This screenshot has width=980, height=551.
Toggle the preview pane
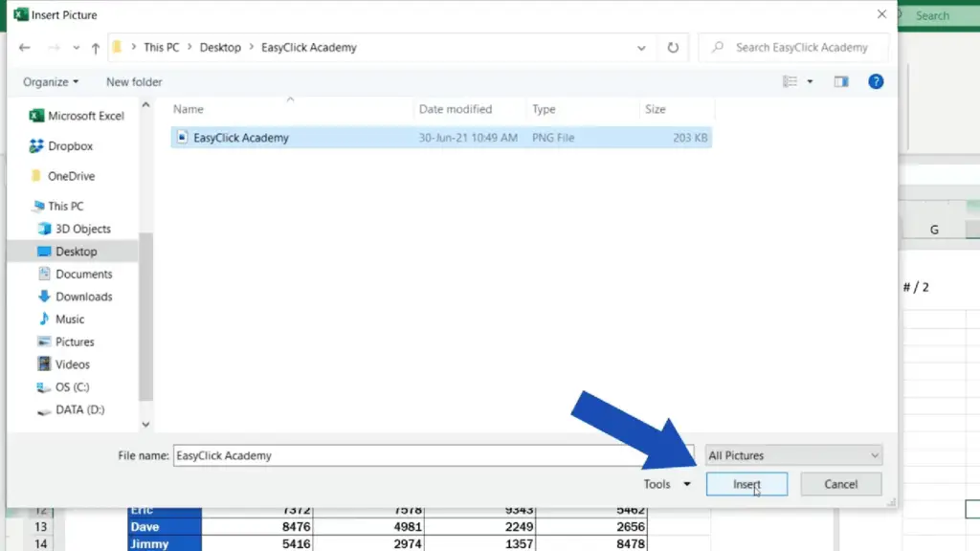[x=841, y=82]
